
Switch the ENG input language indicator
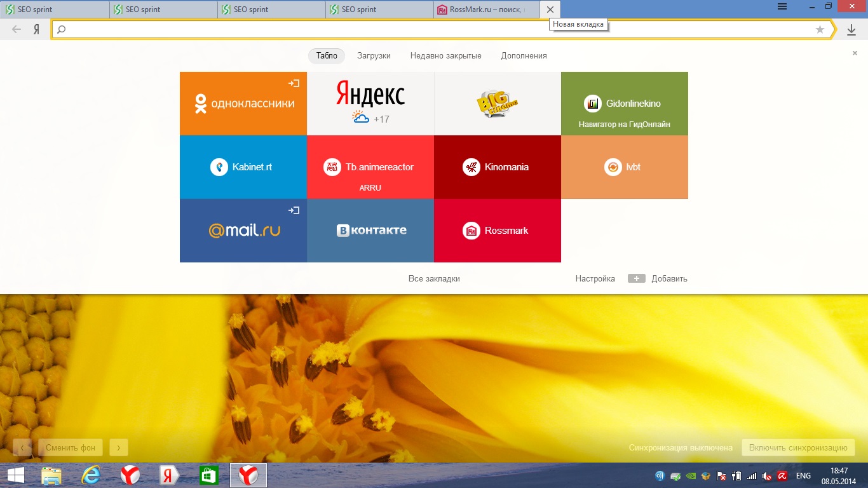pyautogui.click(x=803, y=475)
